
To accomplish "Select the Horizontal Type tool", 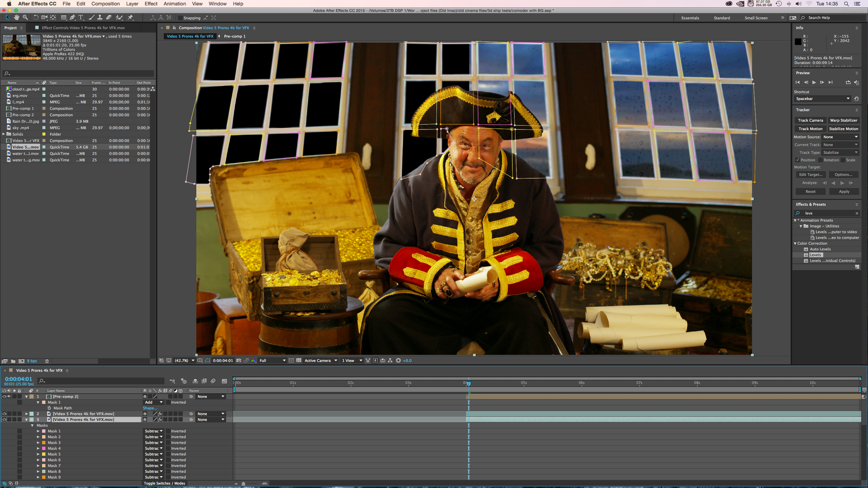I will pos(81,18).
